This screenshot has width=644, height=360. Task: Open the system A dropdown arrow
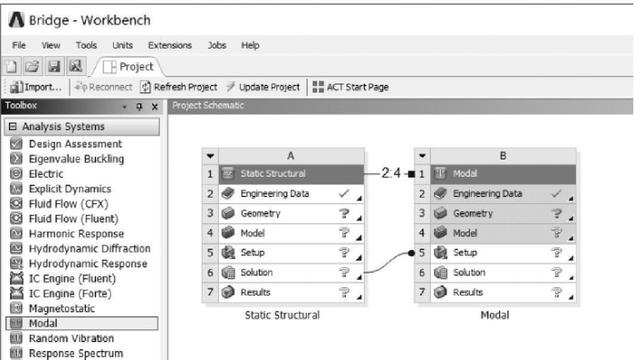[x=209, y=156]
